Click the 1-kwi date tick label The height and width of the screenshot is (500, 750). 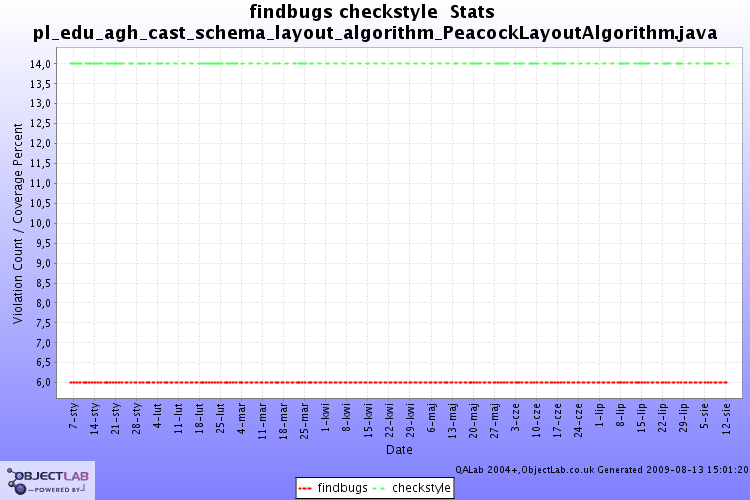tap(326, 417)
